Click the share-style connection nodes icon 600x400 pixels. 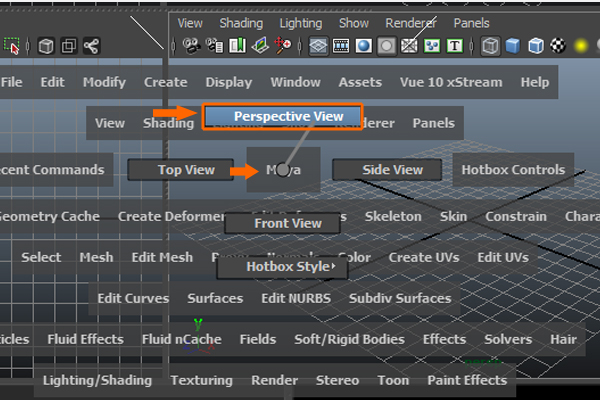tap(91, 46)
